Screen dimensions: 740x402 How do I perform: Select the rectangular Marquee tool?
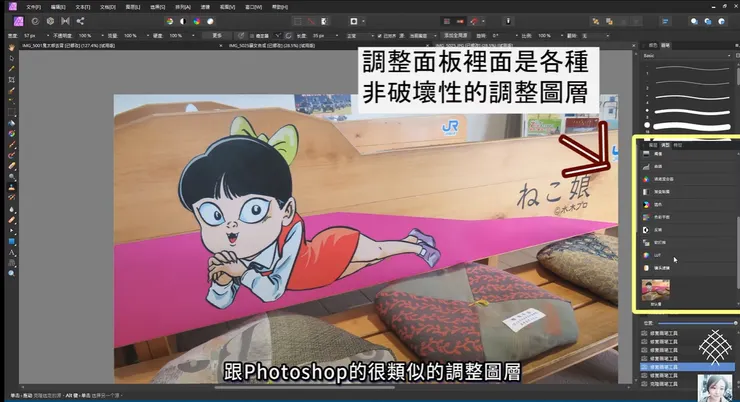click(11, 112)
